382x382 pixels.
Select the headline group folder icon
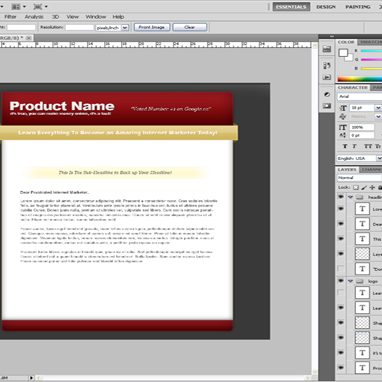(359, 197)
